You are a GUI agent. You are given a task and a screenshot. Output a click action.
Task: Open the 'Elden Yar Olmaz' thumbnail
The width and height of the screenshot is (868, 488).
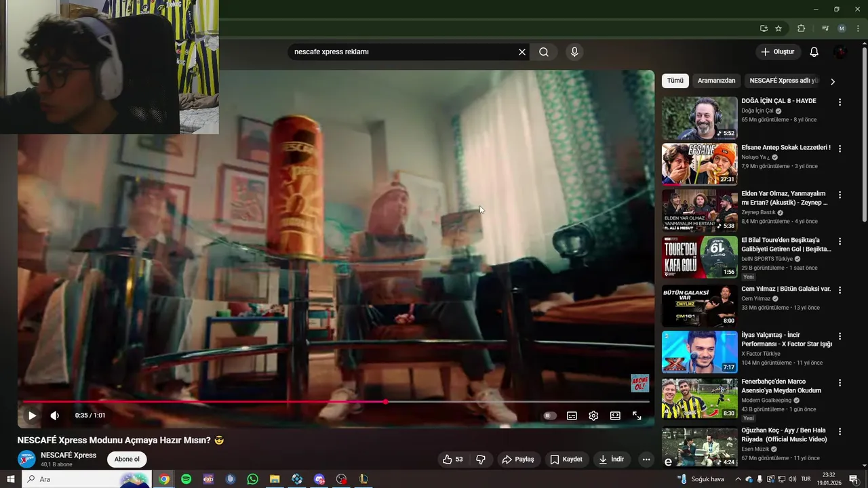[699, 211]
